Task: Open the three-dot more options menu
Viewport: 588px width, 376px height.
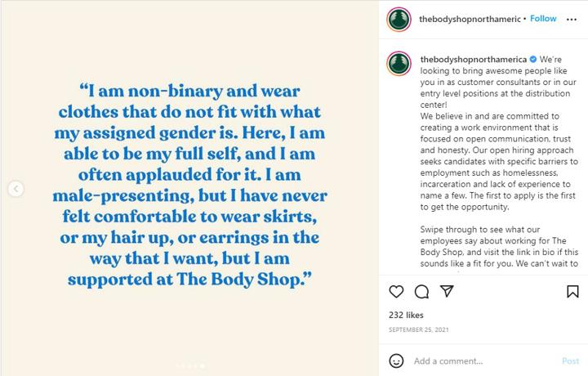Action: 572,19
